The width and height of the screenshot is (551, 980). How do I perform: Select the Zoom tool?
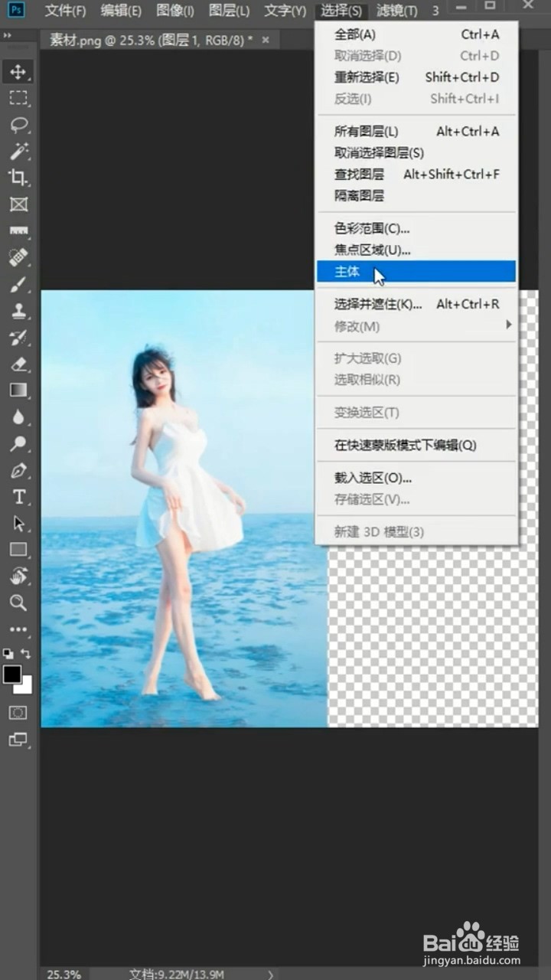(18, 603)
